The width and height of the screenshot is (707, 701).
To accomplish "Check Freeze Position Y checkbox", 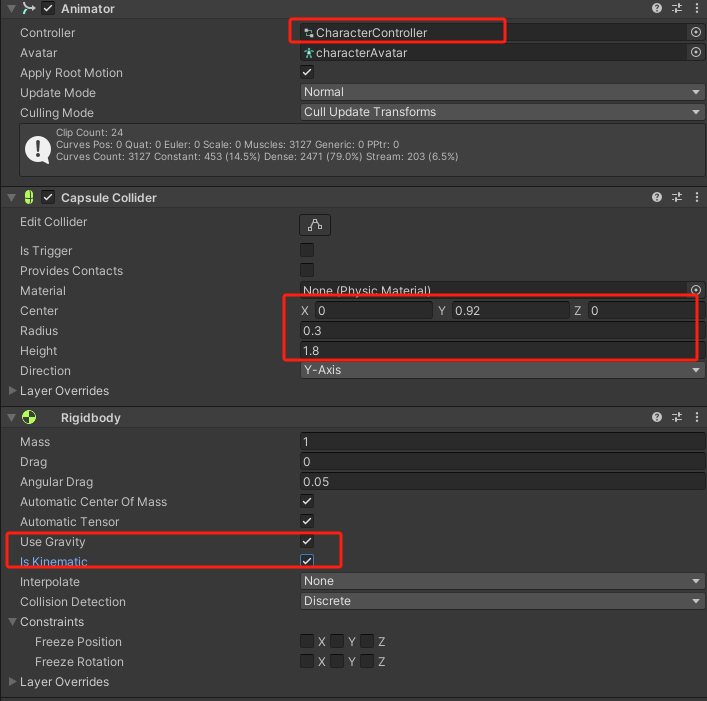I will 337,641.
